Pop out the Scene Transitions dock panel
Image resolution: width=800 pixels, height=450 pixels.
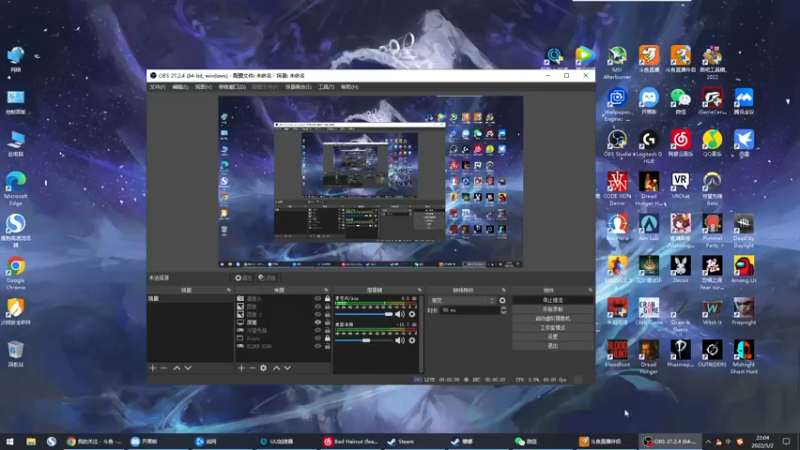[x=504, y=290]
